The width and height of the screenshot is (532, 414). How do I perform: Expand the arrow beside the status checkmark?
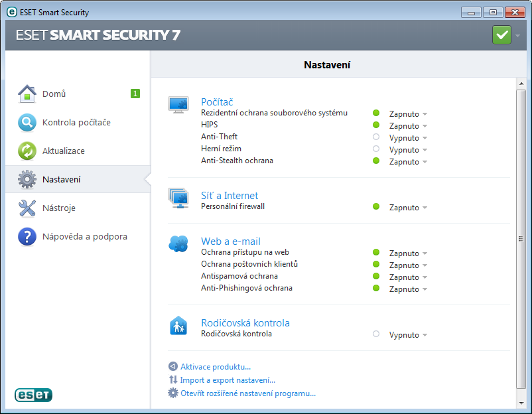click(x=518, y=35)
